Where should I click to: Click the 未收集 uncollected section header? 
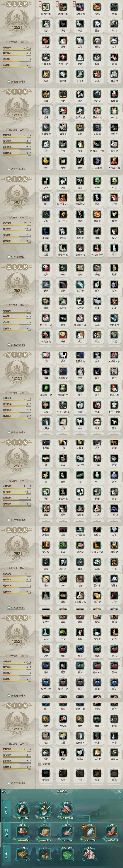click(46, 764)
